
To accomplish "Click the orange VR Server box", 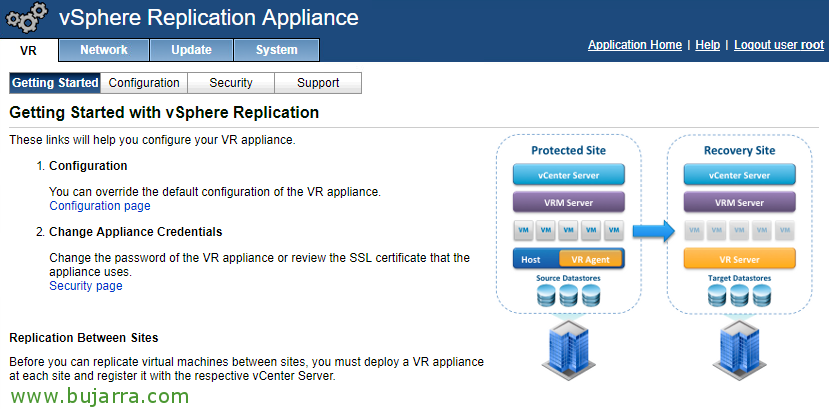I will 739,259.
